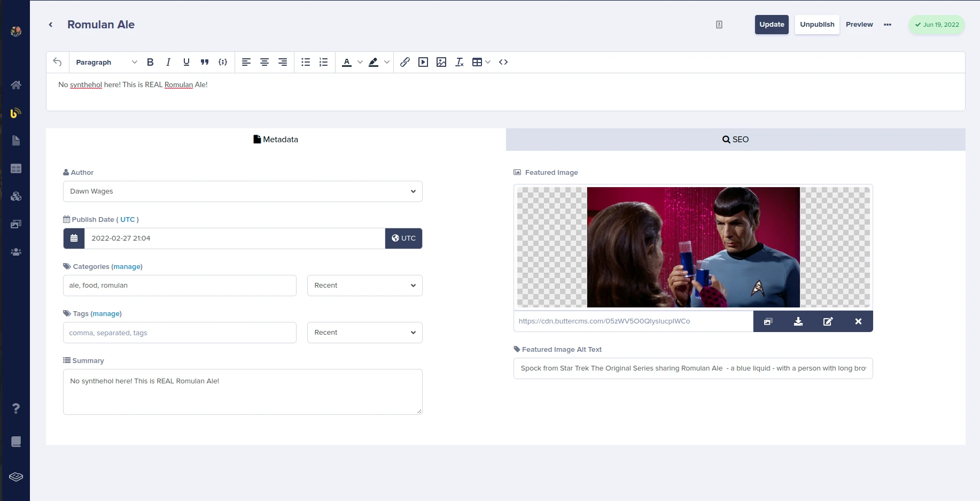Align text left
This screenshot has height=501, width=980.
pos(246,62)
